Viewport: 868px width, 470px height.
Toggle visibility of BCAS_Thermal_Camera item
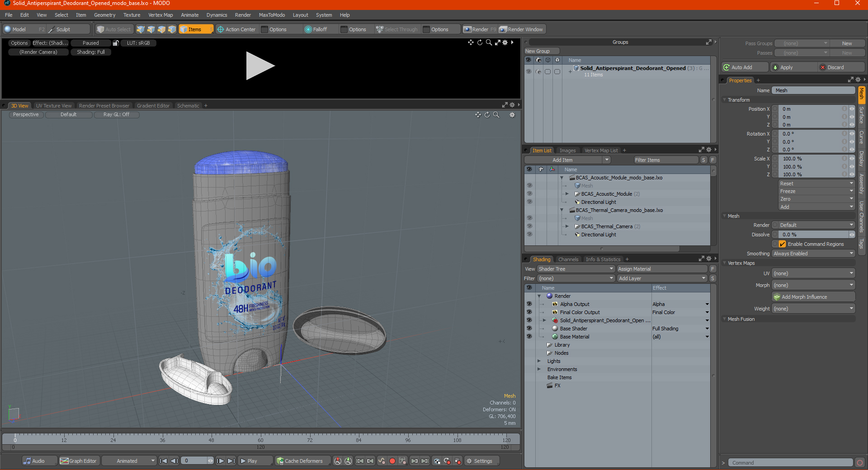point(529,226)
